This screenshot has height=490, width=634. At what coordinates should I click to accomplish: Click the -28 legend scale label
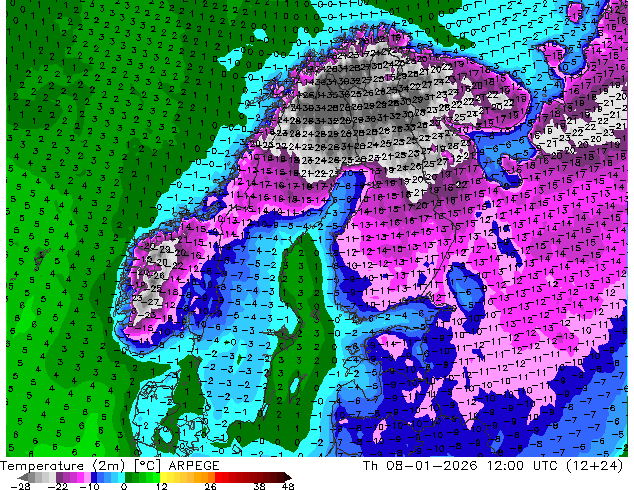coord(20,486)
